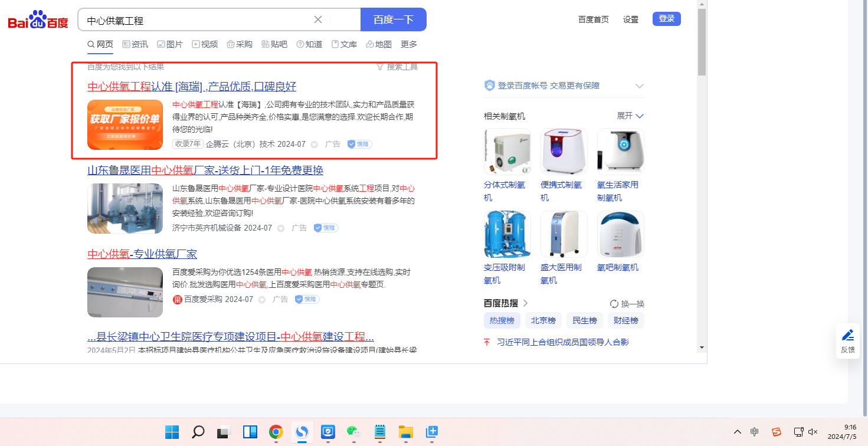Click the 搜索工具 filter icon
Viewport: 868px width, 446px height.
click(x=380, y=67)
